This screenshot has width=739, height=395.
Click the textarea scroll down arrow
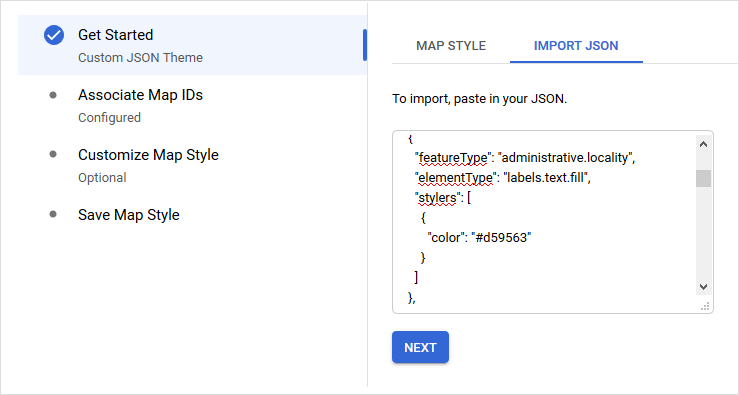coord(703,287)
